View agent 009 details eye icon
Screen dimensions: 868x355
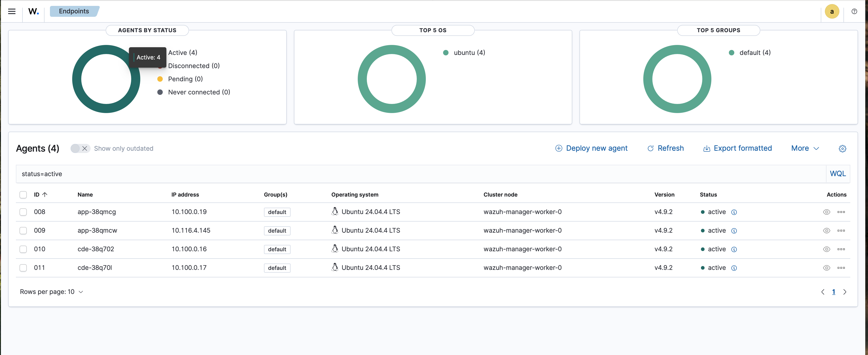tap(826, 231)
